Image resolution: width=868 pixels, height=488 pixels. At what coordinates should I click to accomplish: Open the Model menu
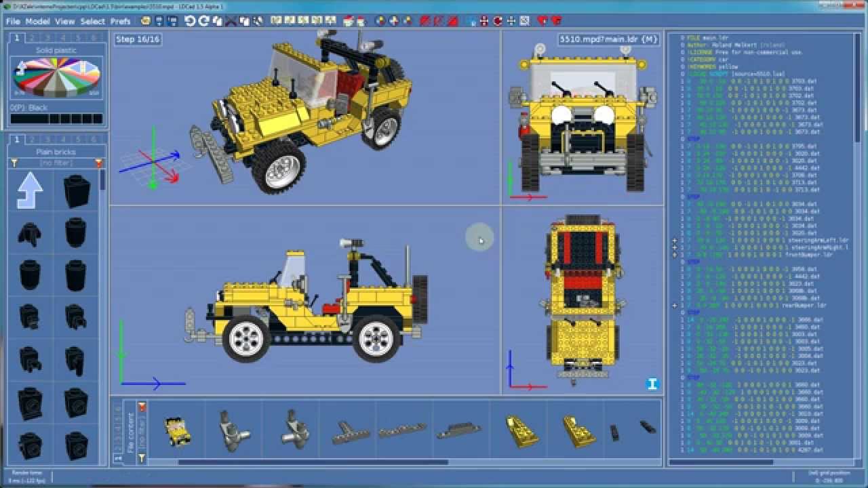click(37, 21)
